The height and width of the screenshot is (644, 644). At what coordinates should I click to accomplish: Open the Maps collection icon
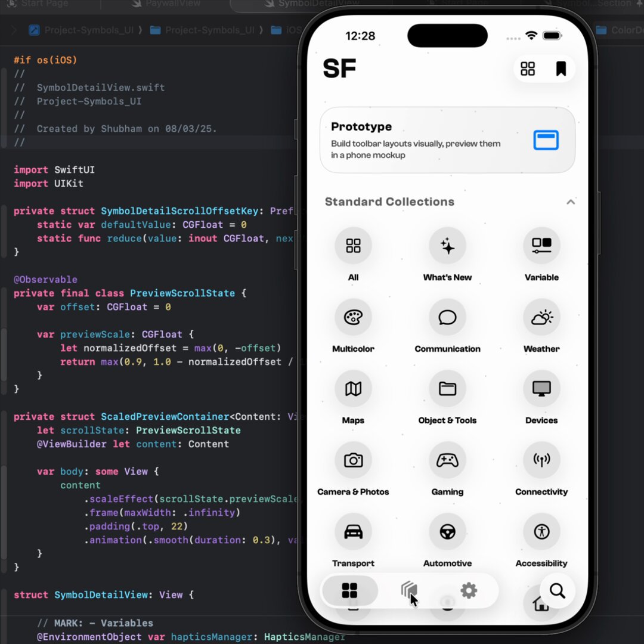click(x=353, y=389)
